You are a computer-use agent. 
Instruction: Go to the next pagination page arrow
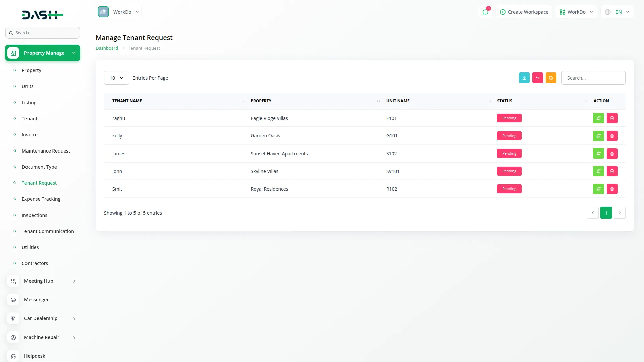pyautogui.click(x=620, y=213)
